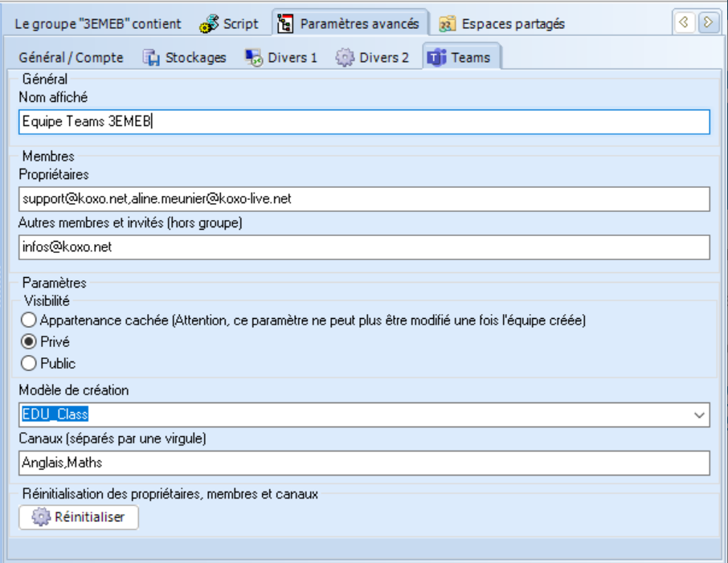Click 'Canaux (séparés par une virgule)' label
This screenshot has width=728, height=563.
(112, 439)
